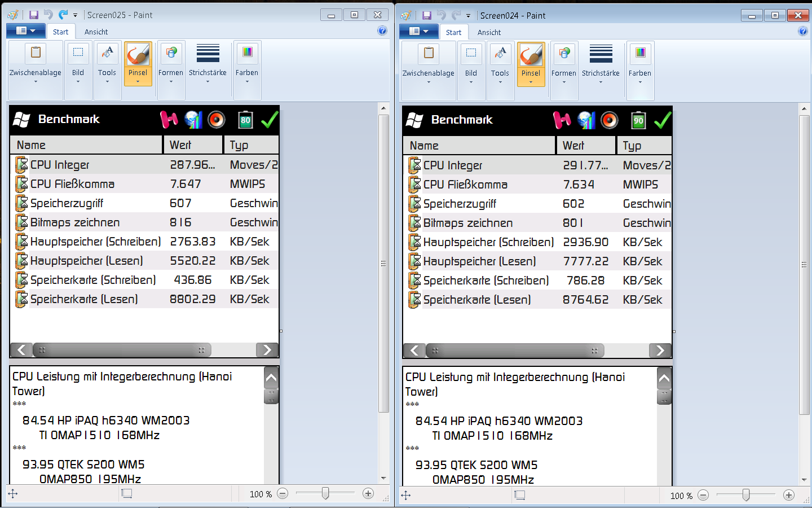The image size is (812, 508).
Task: Click battery 90 icon in Screen024 Benchmark header
Action: [638, 120]
